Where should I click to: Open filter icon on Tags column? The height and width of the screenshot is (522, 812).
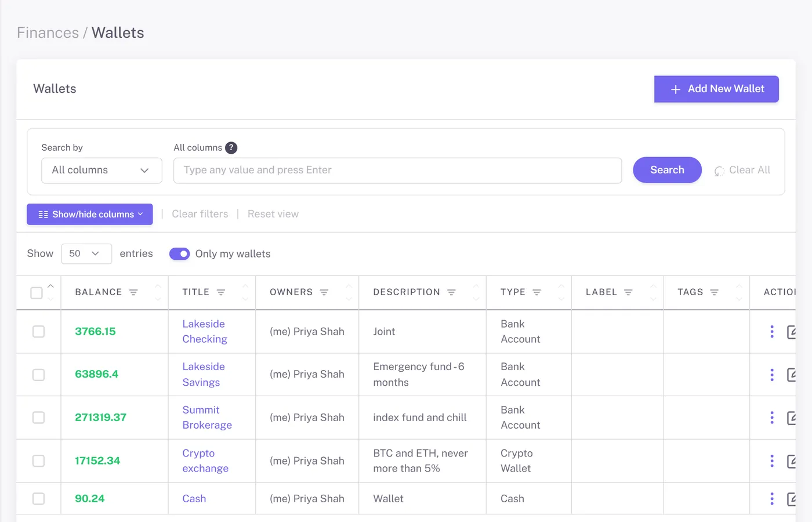click(715, 292)
